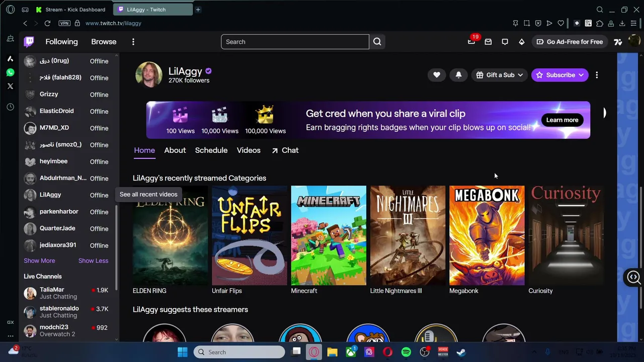Viewport: 644px width, 362px height.
Task: Open the ELDEN RING category cover
Action: tap(170, 235)
